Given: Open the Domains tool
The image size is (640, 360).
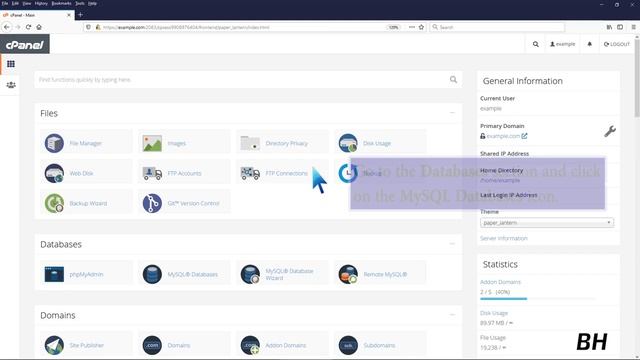Looking at the screenshot, I should coord(152,345).
